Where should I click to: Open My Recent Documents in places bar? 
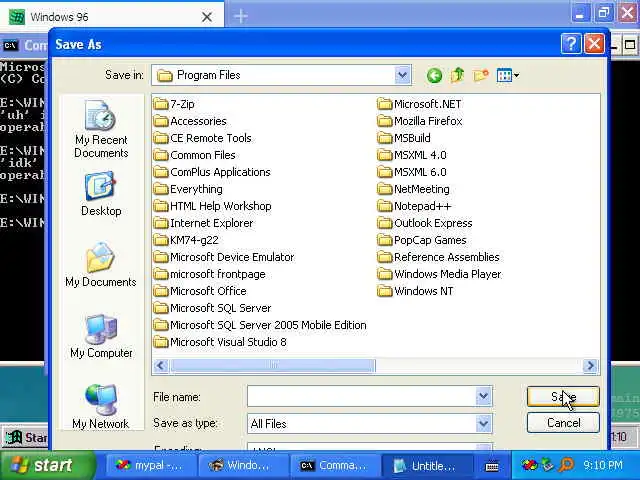101,129
